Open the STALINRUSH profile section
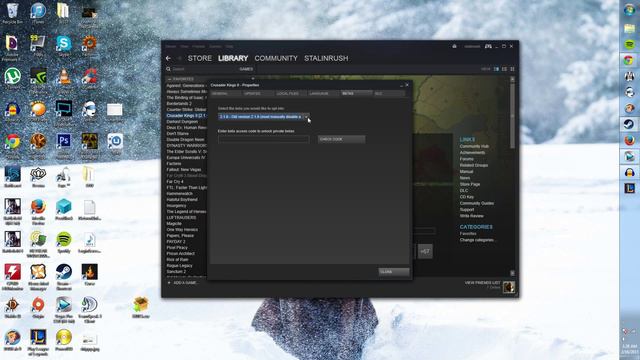This screenshot has width=640, height=360. click(326, 58)
